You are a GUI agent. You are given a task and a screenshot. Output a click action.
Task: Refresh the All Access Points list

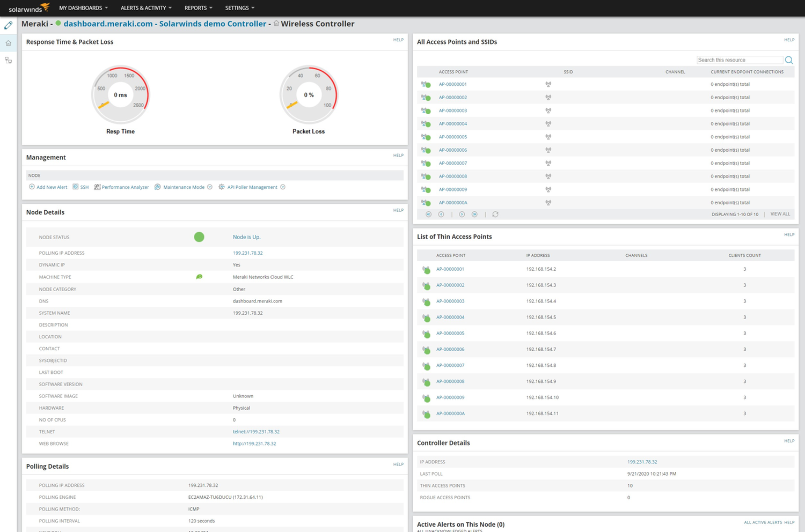coord(495,214)
